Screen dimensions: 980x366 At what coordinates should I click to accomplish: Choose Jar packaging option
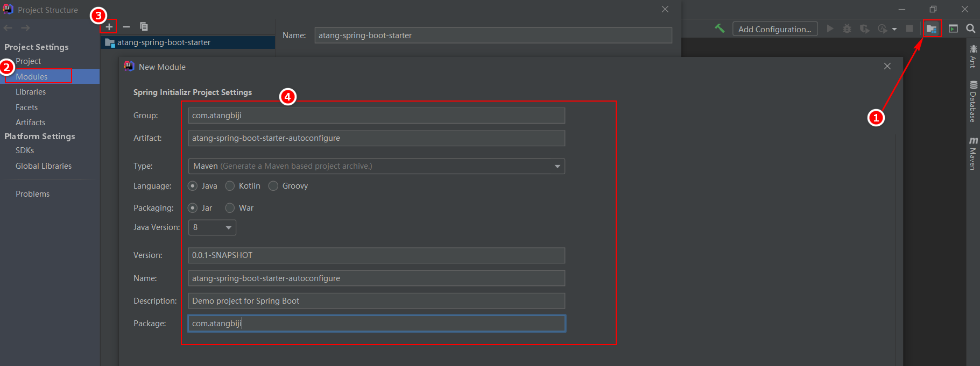pos(193,208)
